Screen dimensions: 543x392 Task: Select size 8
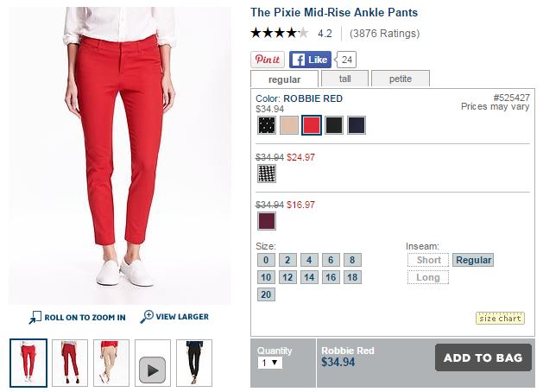coord(352,260)
